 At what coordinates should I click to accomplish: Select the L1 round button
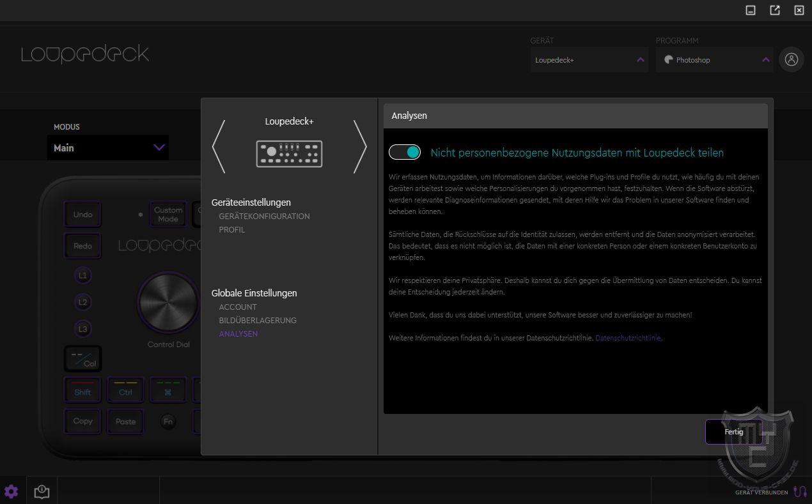coord(82,276)
